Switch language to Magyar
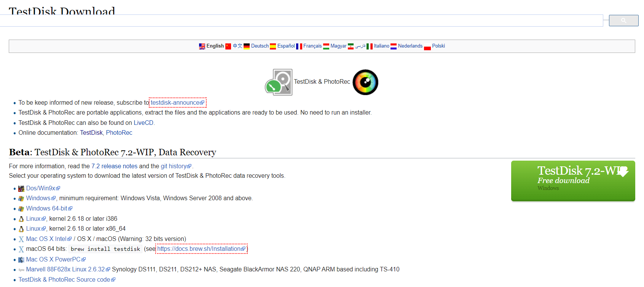Viewport: 644px width, 287px height. (338, 46)
